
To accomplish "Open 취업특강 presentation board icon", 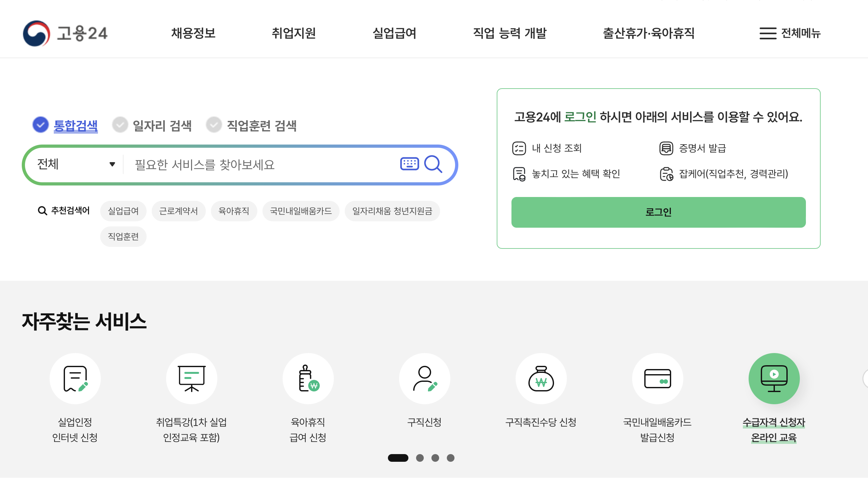I will [x=191, y=378].
